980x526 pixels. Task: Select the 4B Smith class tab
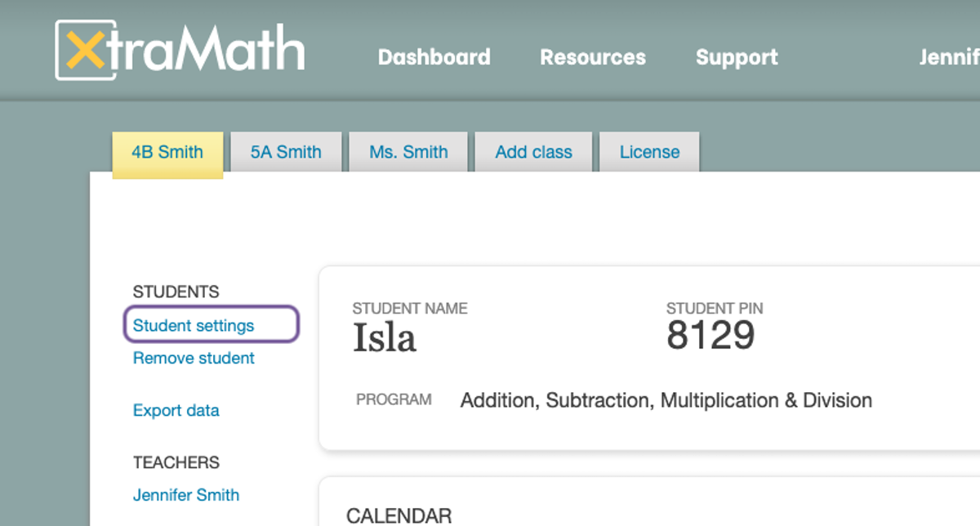167,152
